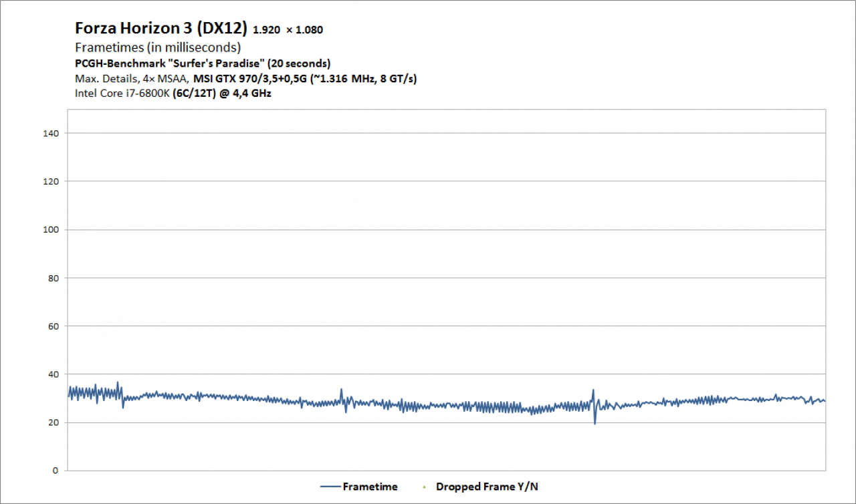The height and width of the screenshot is (504, 856).
Task: Click the resolution text 1.920 × 1.080
Action: (289, 30)
